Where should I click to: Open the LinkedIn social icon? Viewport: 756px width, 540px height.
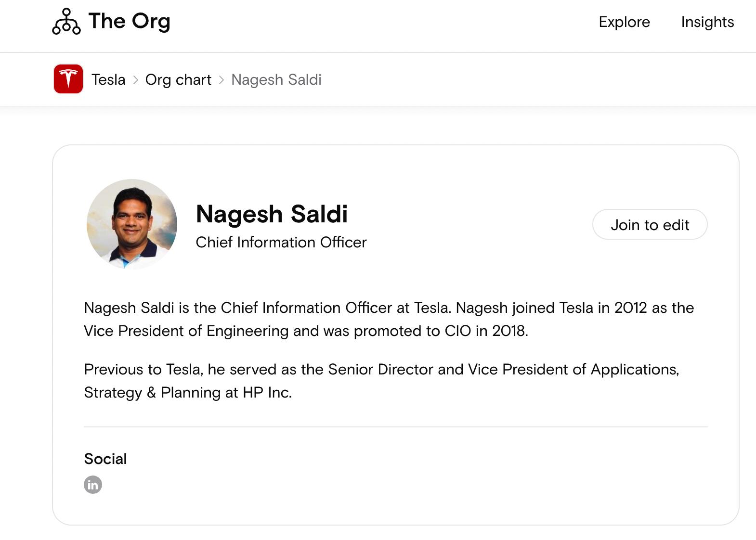click(x=93, y=485)
